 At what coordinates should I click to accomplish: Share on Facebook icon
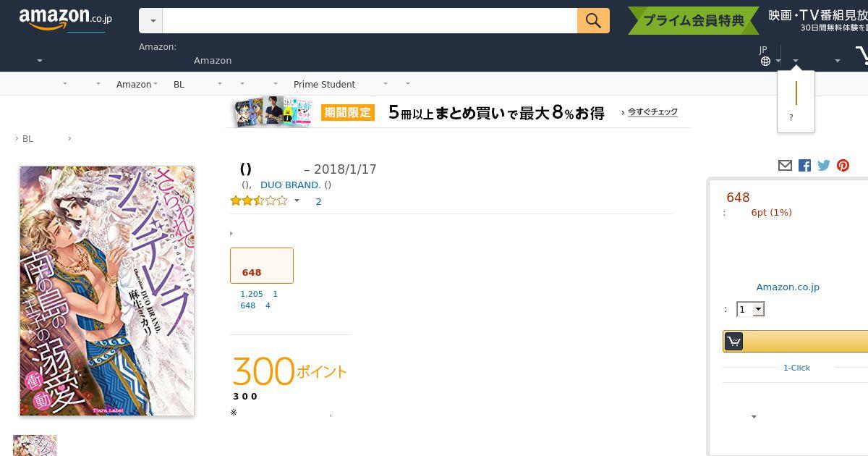click(x=804, y=166)
